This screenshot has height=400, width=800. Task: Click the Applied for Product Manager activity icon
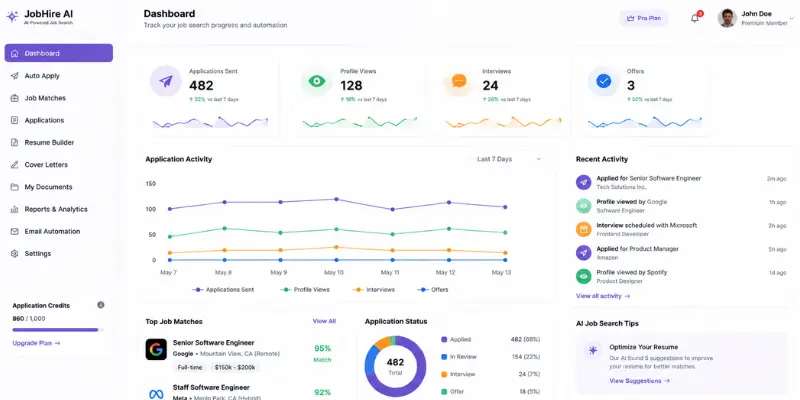[584, 253]
